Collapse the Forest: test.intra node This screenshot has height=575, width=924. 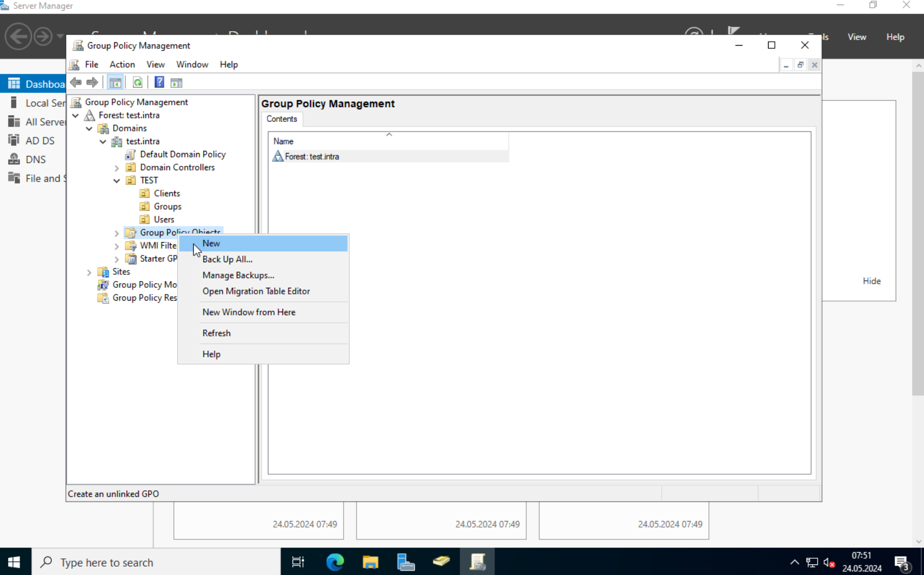pos(76,115)
